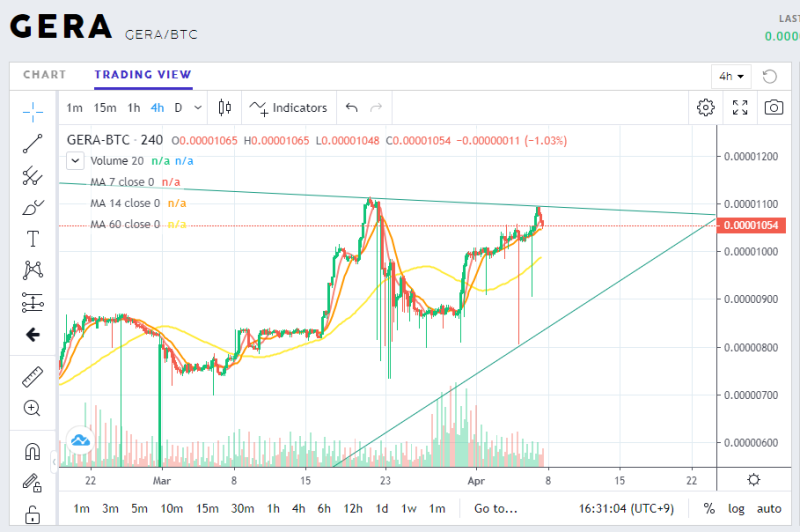Image resolution: width=800 pixels, height=532 pixels.
Task: Take a chart snapshot with camera icon
Action: tap(773, 108)
